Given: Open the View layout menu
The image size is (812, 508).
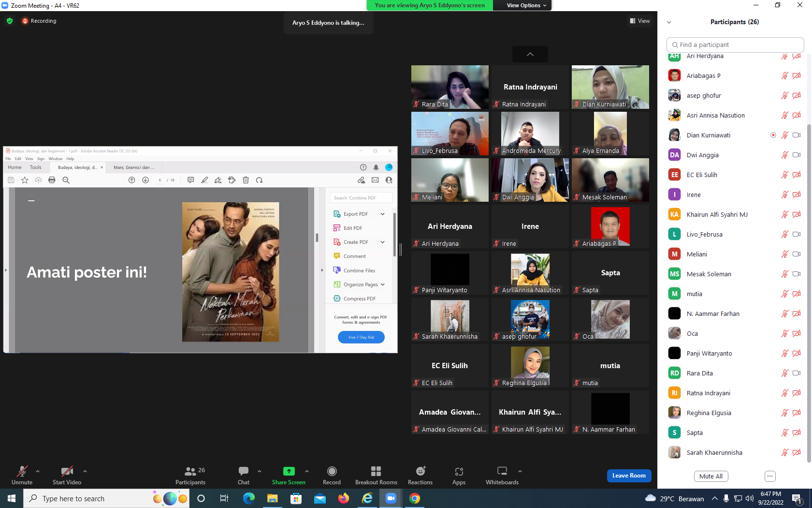Looking at the screenshot, I should point(640,21).
